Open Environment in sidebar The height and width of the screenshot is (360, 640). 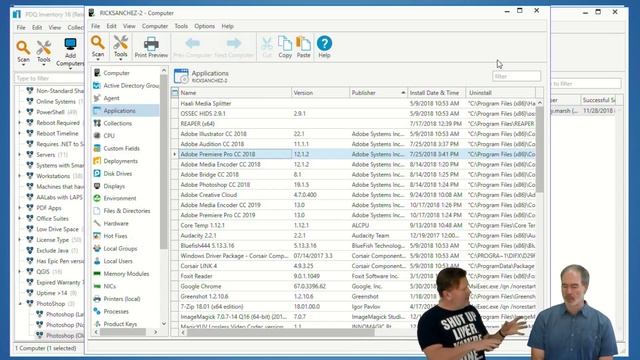[120, 198]
